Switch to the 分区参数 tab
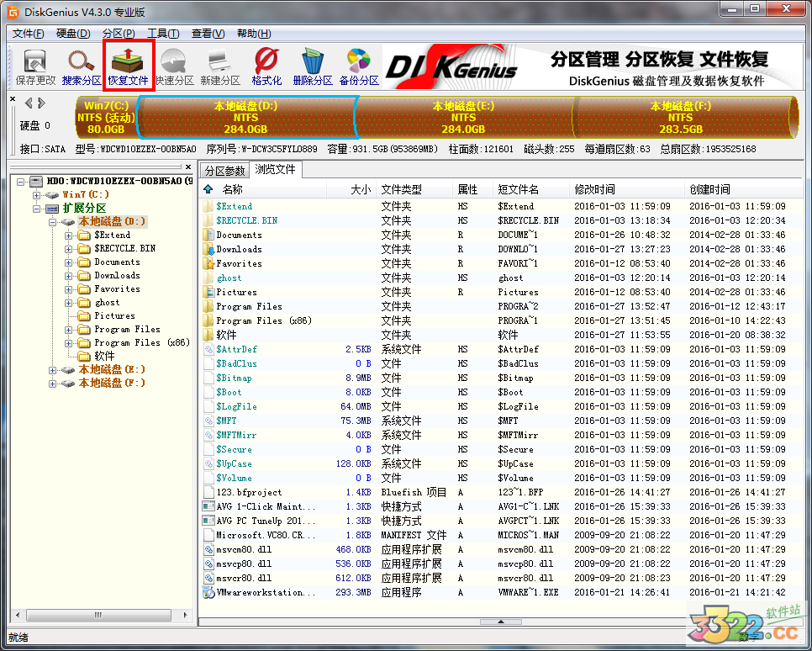The image size is (812, 651). [x=224, y=170]
